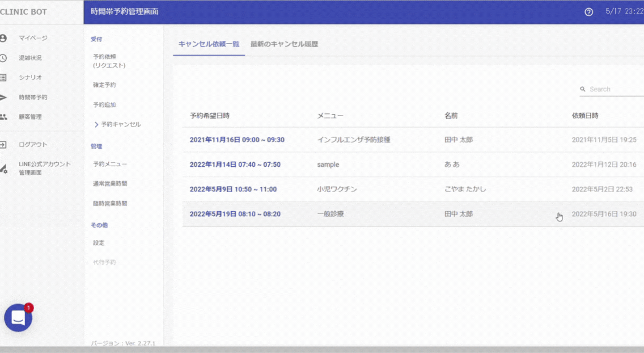This screenshot has width=644, height=353.
Task: Open the 2021年11月16日 09:00 reservation
Action: pos(237,139)
